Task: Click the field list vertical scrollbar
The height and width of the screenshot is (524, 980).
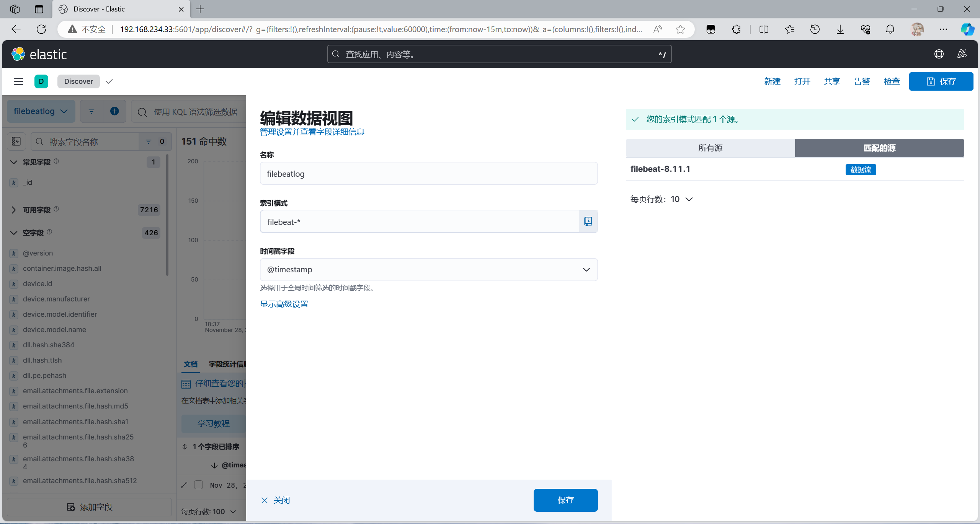Action: pyautogui.click(x=167, y=214)
